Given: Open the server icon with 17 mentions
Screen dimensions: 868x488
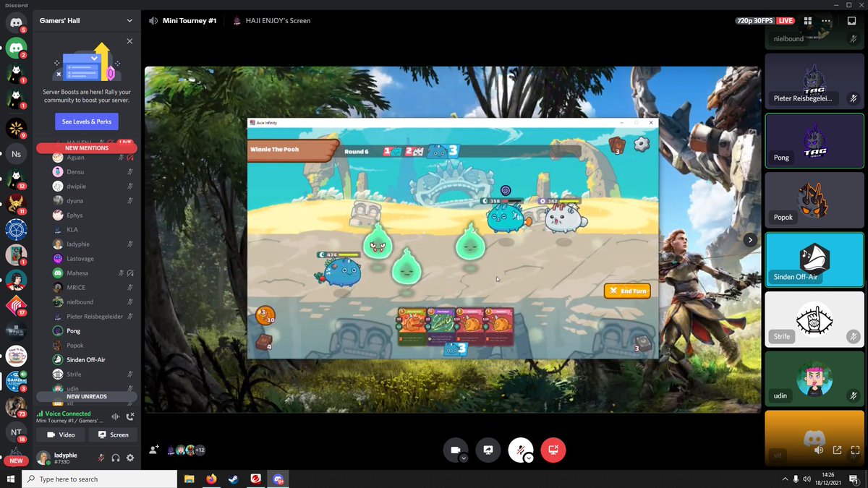Looking at the screenshot, I should (x=16, y=305).
